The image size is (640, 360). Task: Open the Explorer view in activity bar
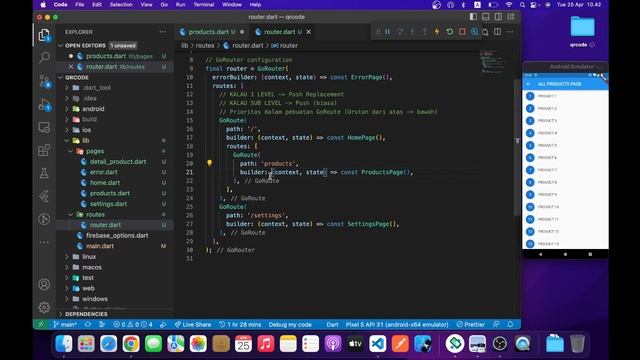[x=44, y=36]
